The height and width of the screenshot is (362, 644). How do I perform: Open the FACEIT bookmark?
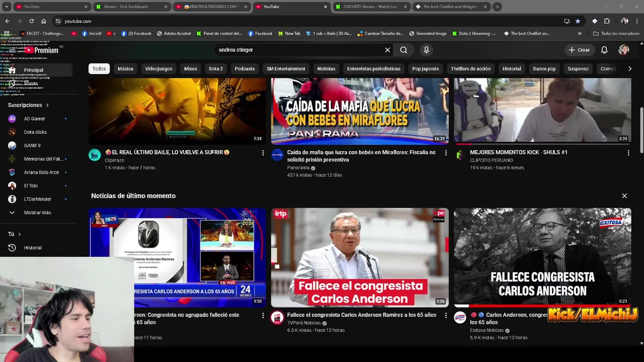(x=42, y=34)
